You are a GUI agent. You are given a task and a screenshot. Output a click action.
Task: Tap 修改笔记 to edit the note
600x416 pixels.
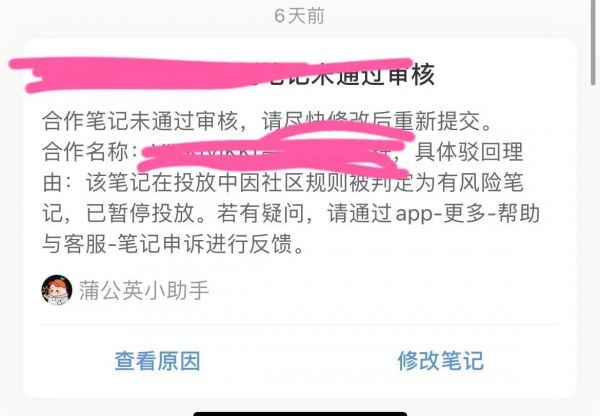(x=440, y=361)
